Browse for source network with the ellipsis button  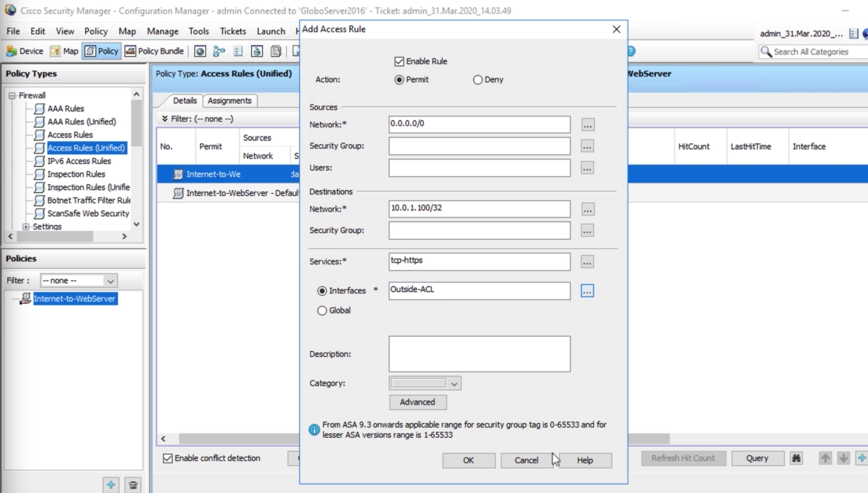588,124
